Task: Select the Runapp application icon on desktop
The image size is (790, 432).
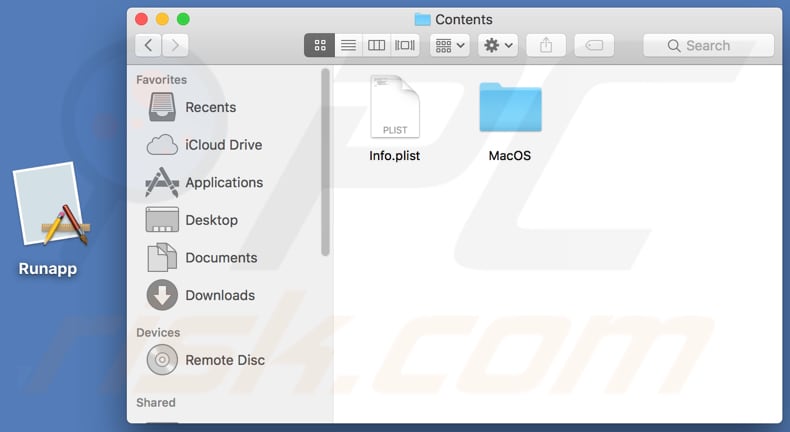Action: 51,205
